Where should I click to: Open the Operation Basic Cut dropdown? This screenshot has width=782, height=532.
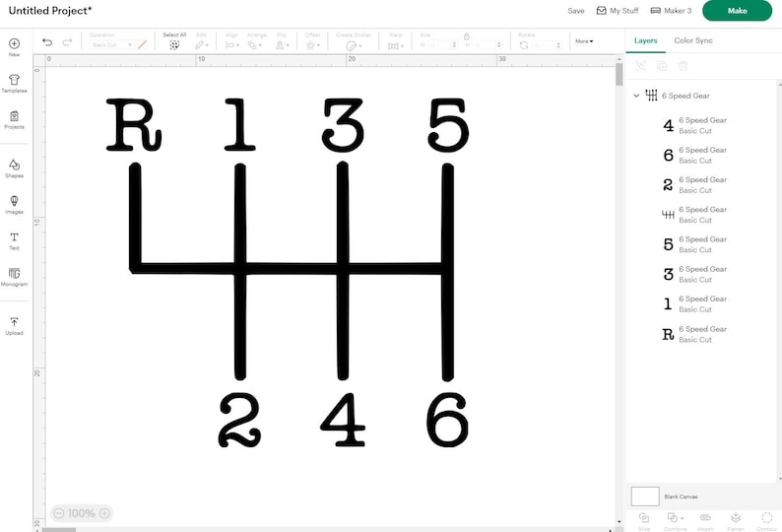coord(111,45)
